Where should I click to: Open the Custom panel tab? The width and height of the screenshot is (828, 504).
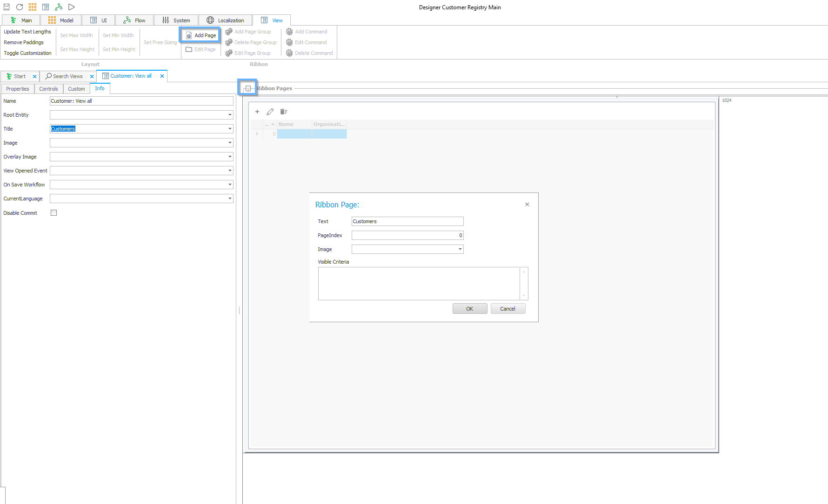click(76, 89)
